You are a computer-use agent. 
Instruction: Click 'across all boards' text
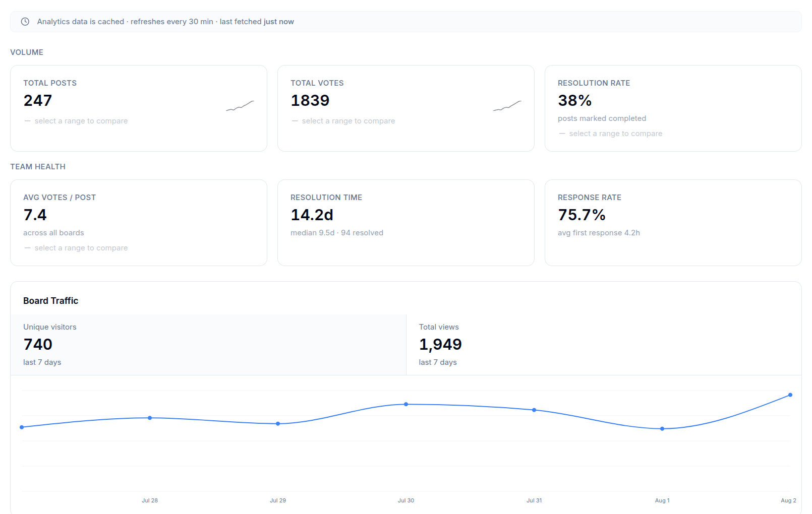[x=53, y=233]
